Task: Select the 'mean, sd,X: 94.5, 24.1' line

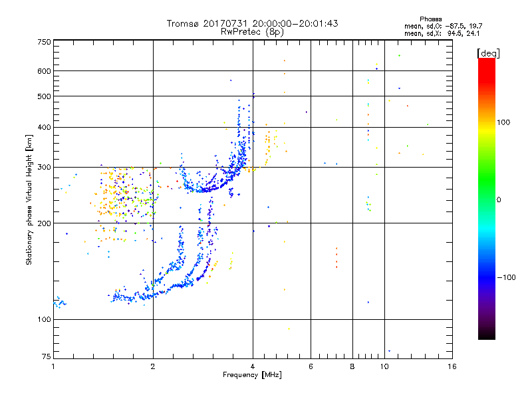Action: pyautogui.click(x=442, y=33)
